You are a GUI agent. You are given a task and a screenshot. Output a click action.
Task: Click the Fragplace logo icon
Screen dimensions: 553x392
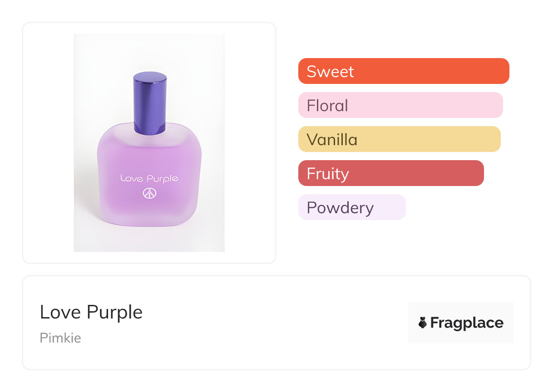pyautogui.click(x=423, y=323)
